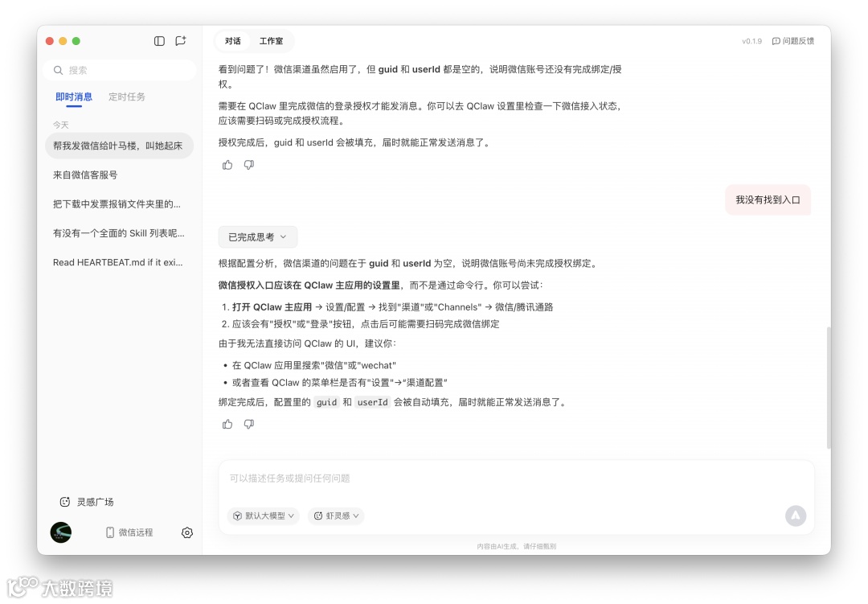
Task: Like the first reply with thumbs up
Action: (227, 165)
